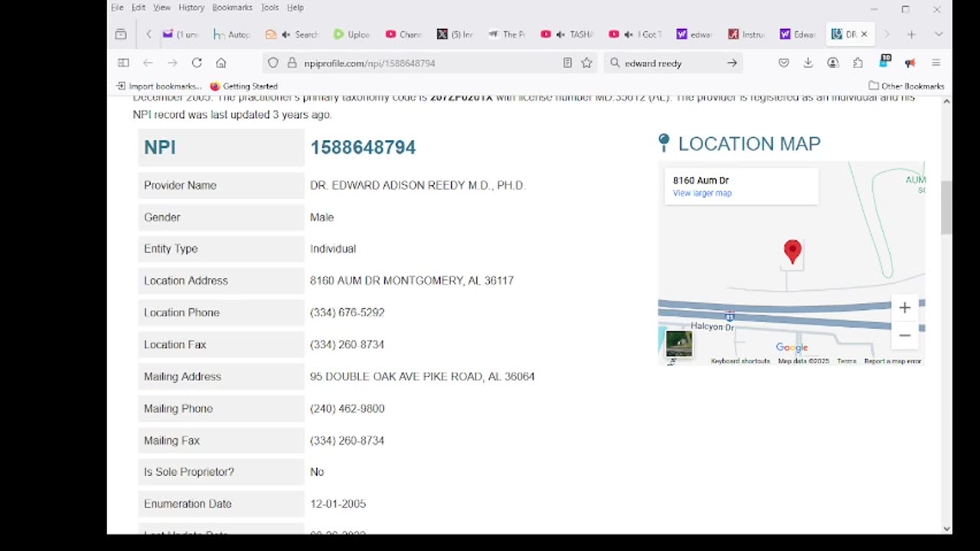Click the NPI number 1588648794
Screen dimensions: 980x551
(363, 147)
